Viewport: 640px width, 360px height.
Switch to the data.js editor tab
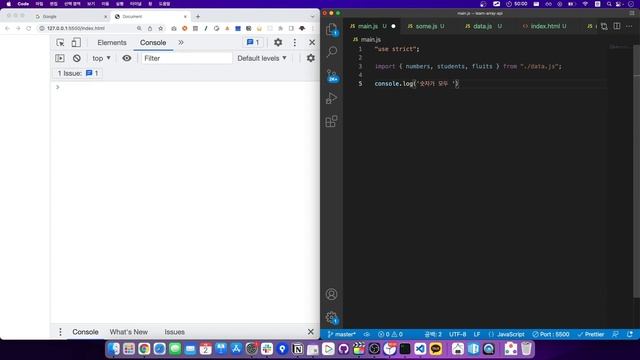tap(482, 26)
